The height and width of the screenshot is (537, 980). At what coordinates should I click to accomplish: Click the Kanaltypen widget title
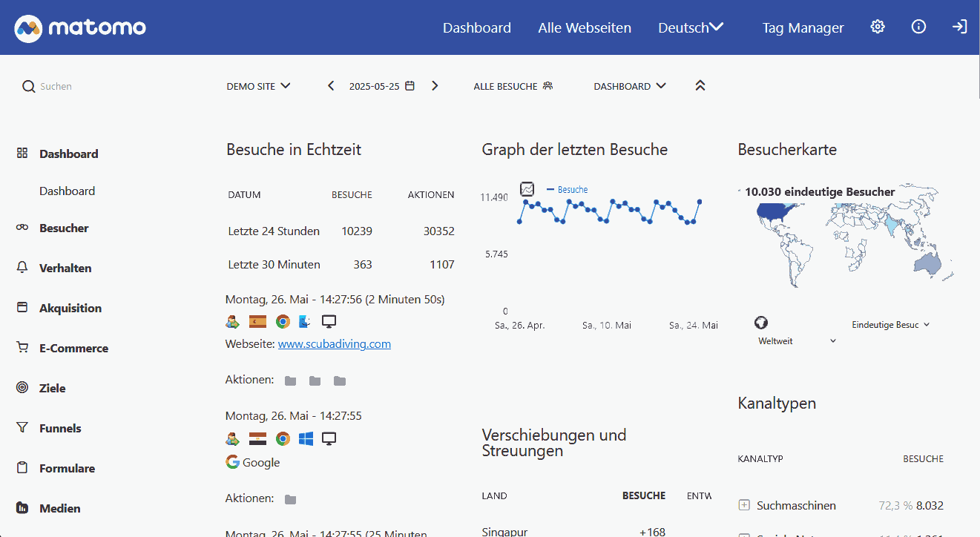click(x=777, y=403)
